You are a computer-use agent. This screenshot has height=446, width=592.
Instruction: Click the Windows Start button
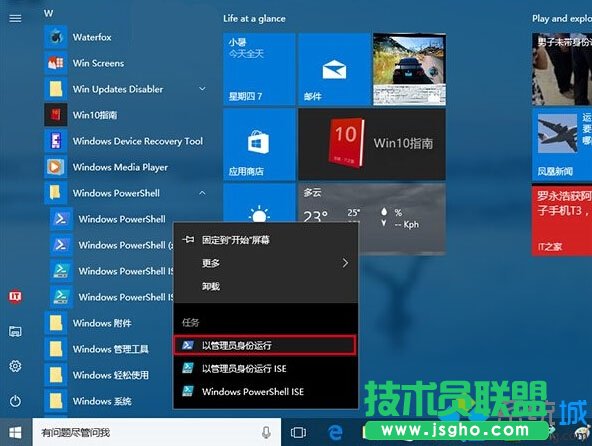tap(15, 432)
